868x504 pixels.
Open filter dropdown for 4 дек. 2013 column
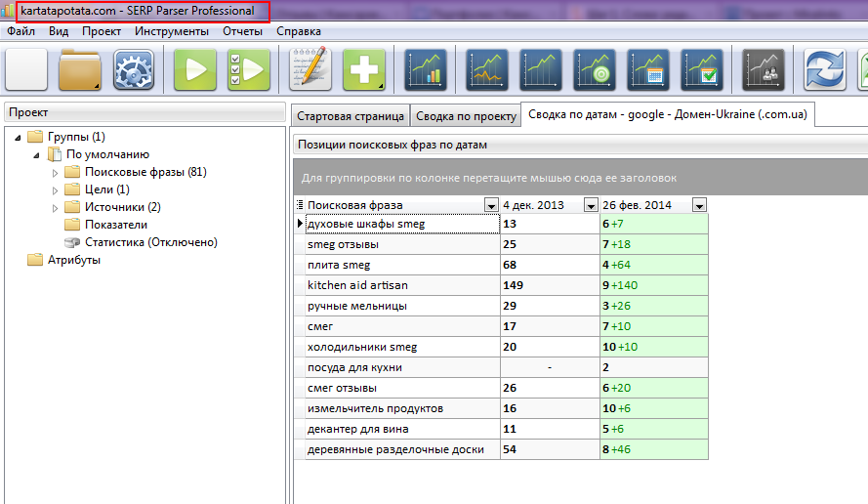591,205
